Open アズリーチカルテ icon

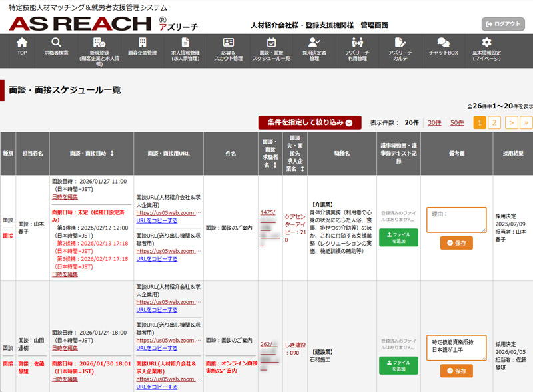click(x=400, y=43)
